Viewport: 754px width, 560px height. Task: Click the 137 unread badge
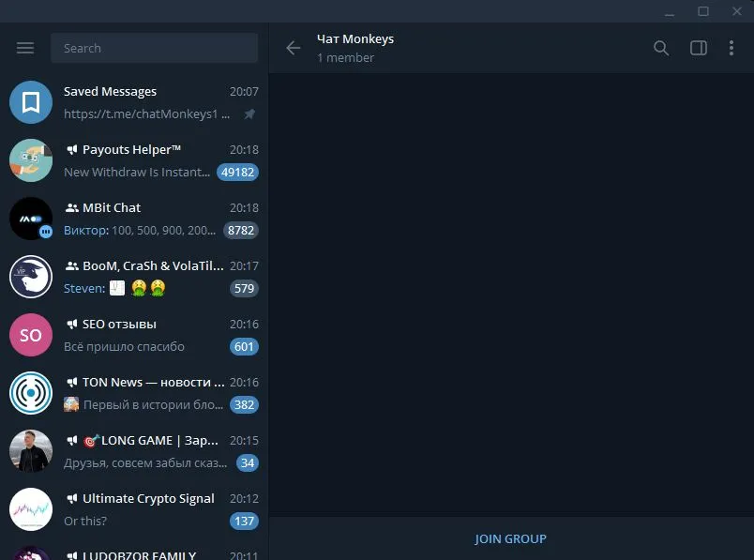point(244,522)
